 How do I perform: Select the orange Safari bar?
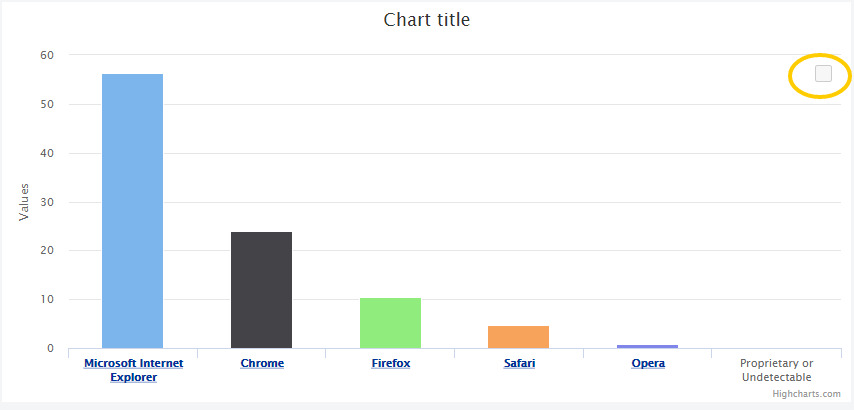[x=518, y=337]
